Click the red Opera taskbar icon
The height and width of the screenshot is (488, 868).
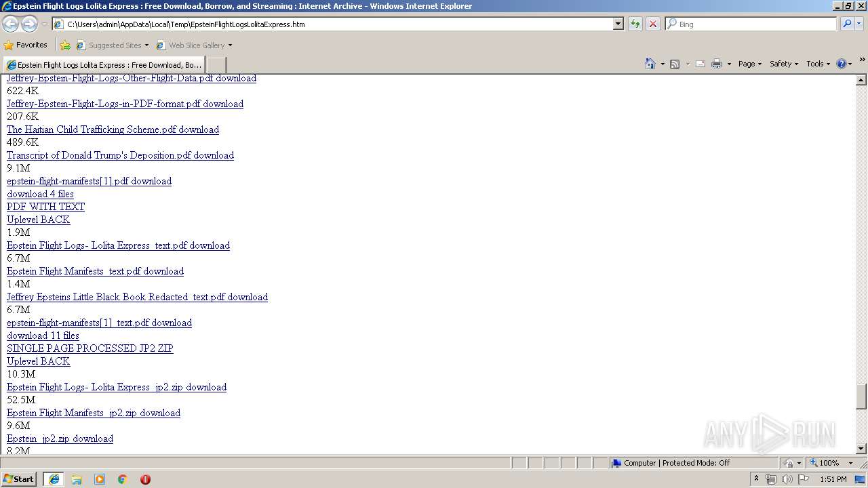[145, 479]
